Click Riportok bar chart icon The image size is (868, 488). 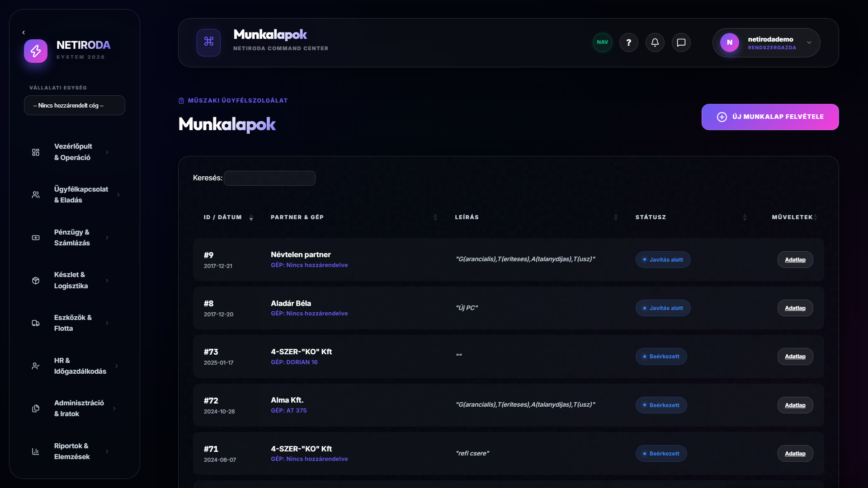point(36,451)
